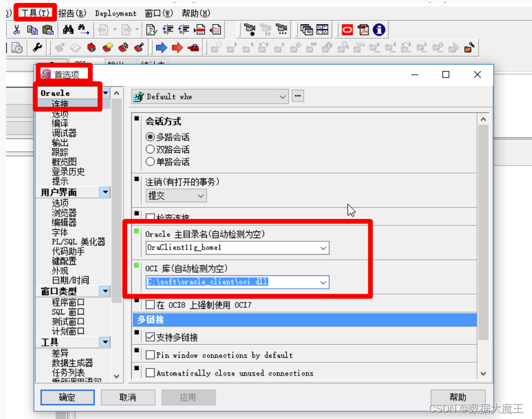Click the 应用 button

coord(188,398)
